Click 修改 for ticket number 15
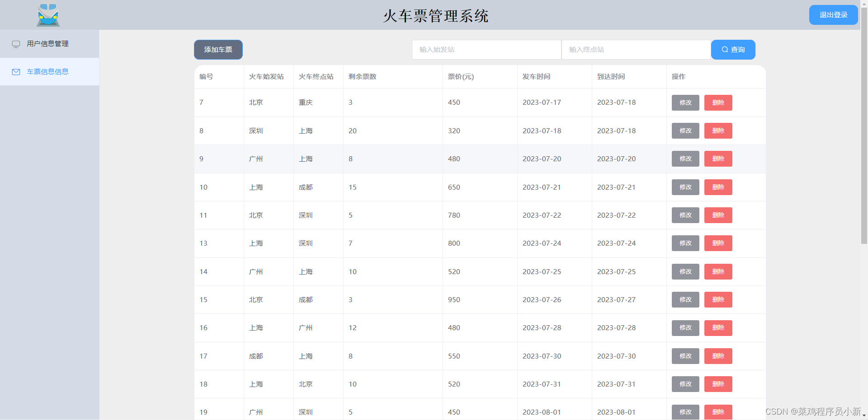 [685, 300]
